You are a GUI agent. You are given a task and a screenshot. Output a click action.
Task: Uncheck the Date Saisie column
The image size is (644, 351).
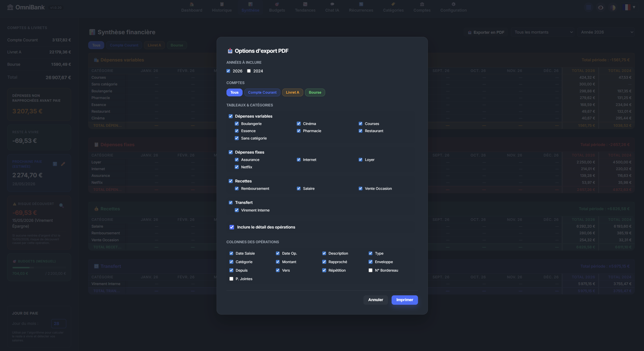(x=231, y=253)
